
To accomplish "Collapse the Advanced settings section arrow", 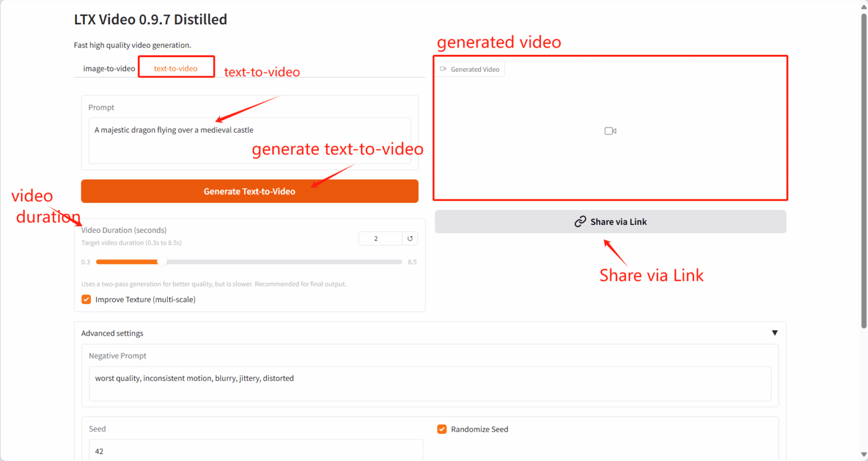I will point(775,333).
